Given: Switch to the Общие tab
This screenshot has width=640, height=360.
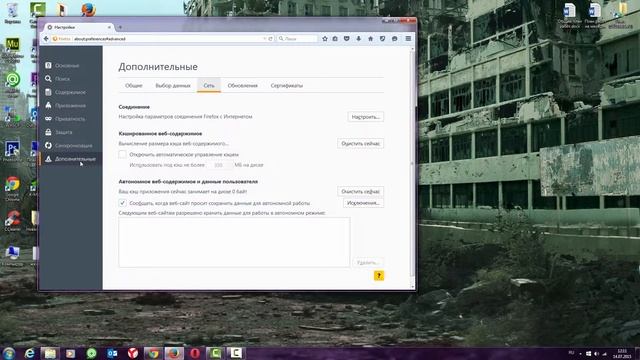Looking at the screenshot, I should click(x=133, y=86).
